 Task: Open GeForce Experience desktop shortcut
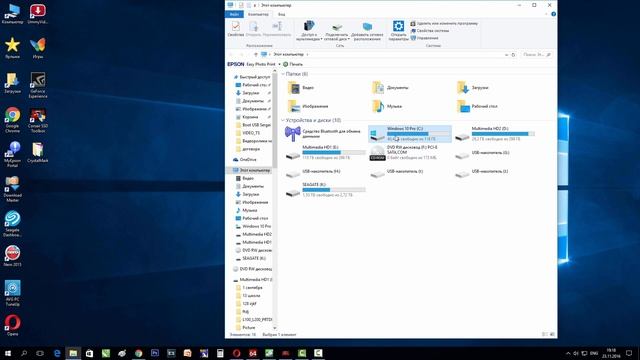pyautogui.click(x=38, y=85)
